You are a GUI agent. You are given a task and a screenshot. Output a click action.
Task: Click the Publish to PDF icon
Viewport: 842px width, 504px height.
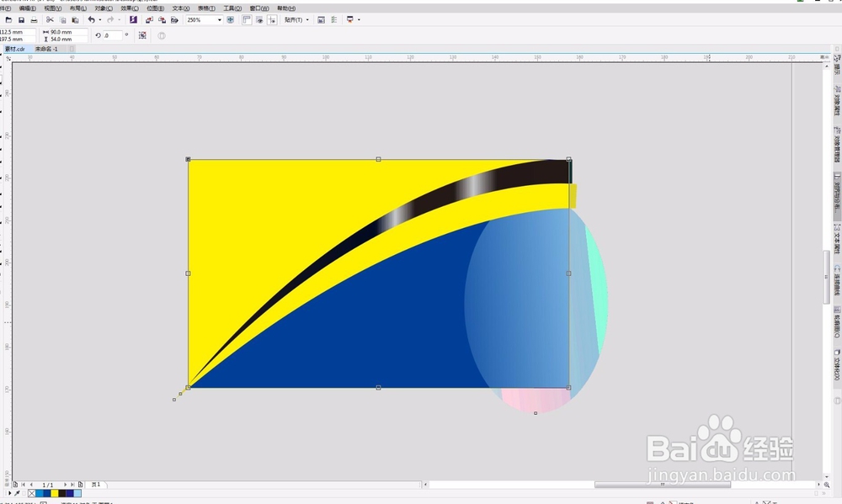click(x=174, y=20)
